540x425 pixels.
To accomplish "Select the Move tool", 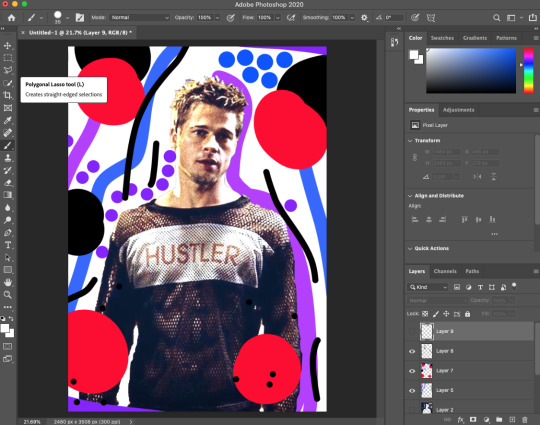I will 8,45.
